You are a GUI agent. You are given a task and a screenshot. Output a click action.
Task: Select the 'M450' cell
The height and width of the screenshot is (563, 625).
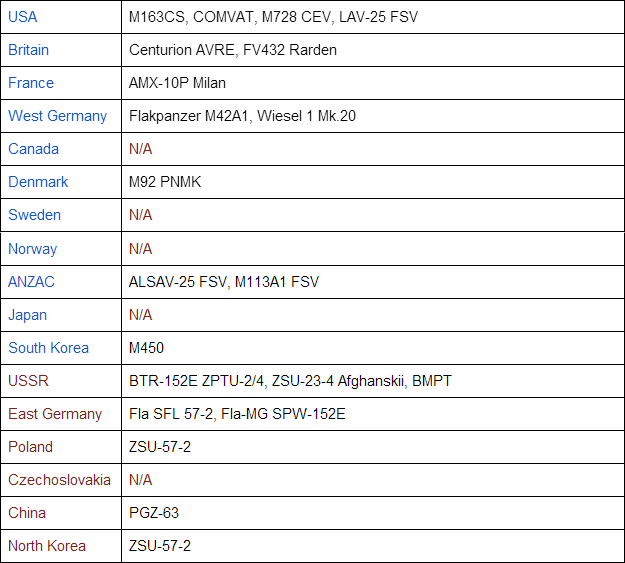pos(373,348)
